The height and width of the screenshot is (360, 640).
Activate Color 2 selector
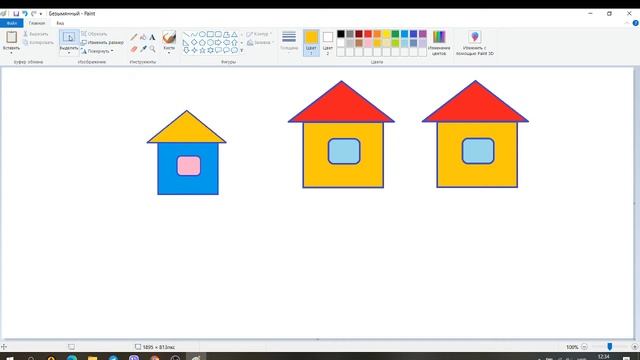[x=328, y=42]
